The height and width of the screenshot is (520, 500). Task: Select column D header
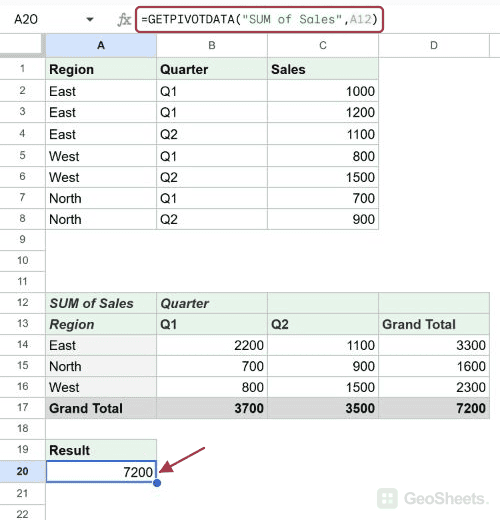(434, 45)
